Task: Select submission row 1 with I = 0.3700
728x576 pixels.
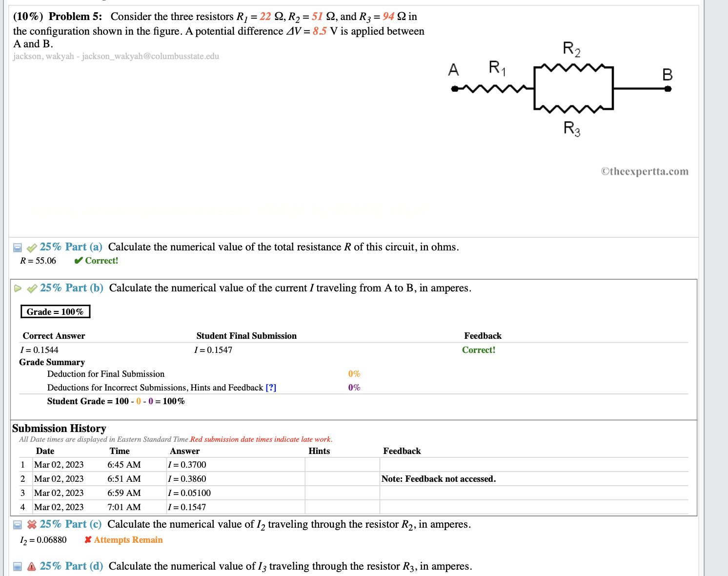Action: tap(187, 465)
